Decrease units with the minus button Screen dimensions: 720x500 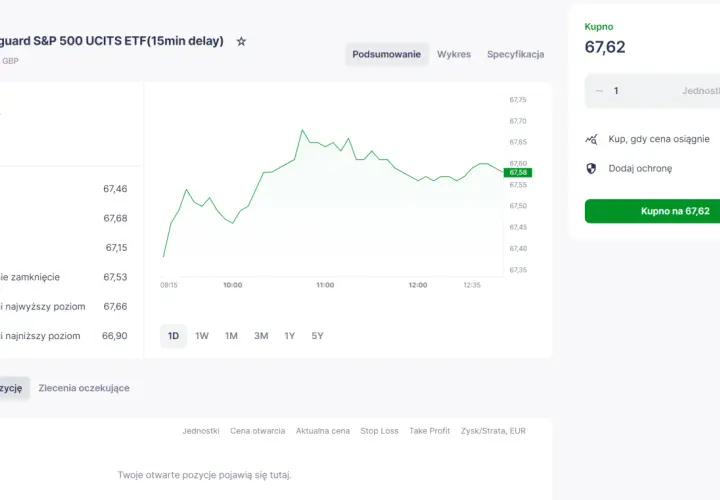click(x=599, y=91)
